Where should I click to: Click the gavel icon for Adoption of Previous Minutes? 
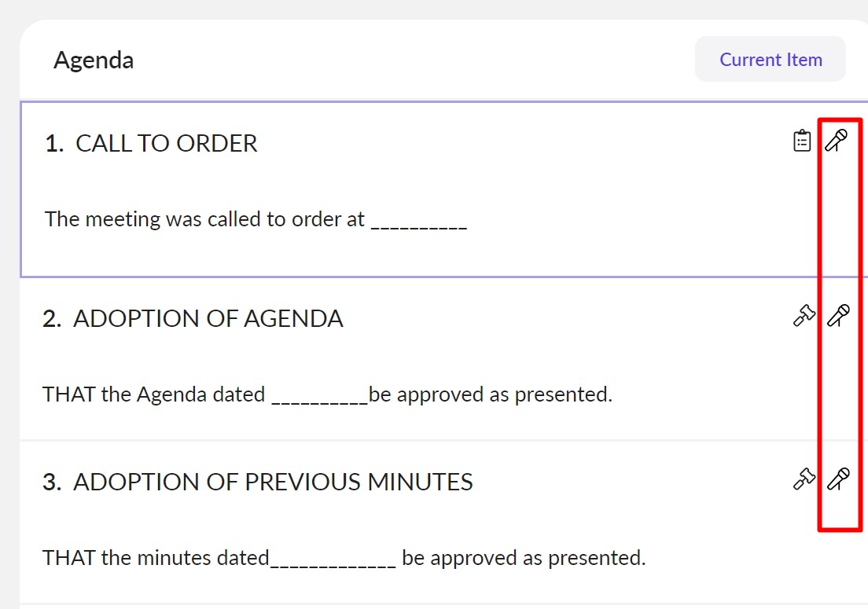(804, 479)
